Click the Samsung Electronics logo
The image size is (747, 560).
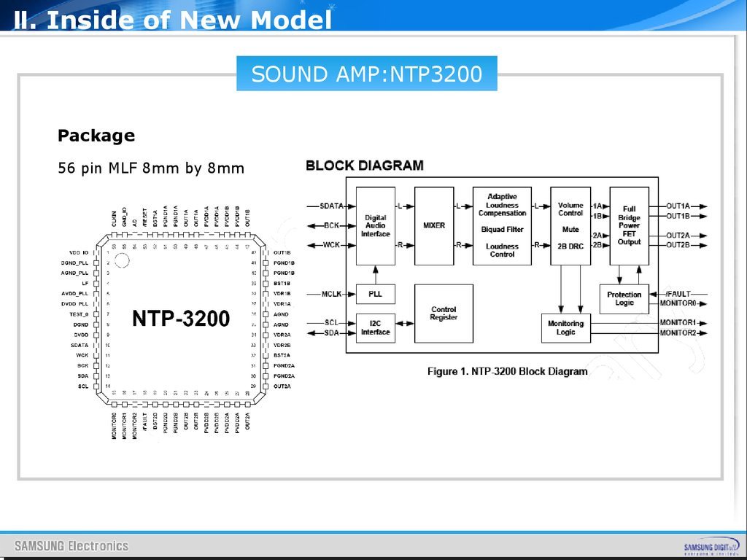[71, 545]
